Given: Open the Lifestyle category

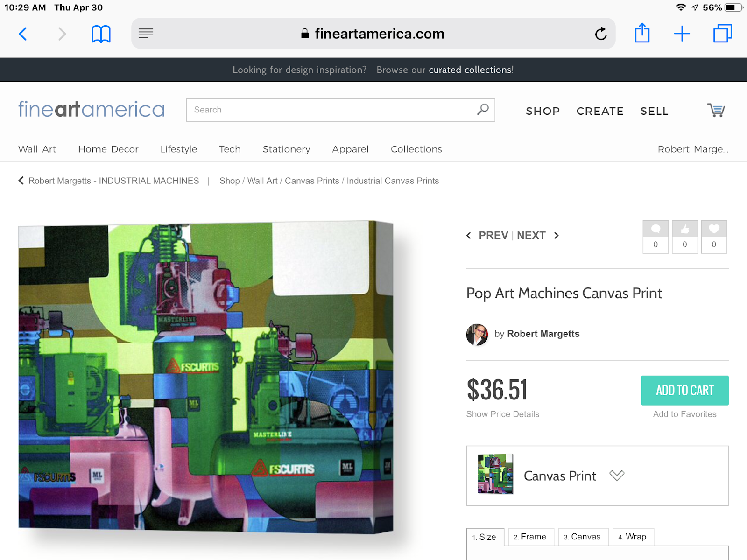Looking at the screenshot, I should 179,149.
